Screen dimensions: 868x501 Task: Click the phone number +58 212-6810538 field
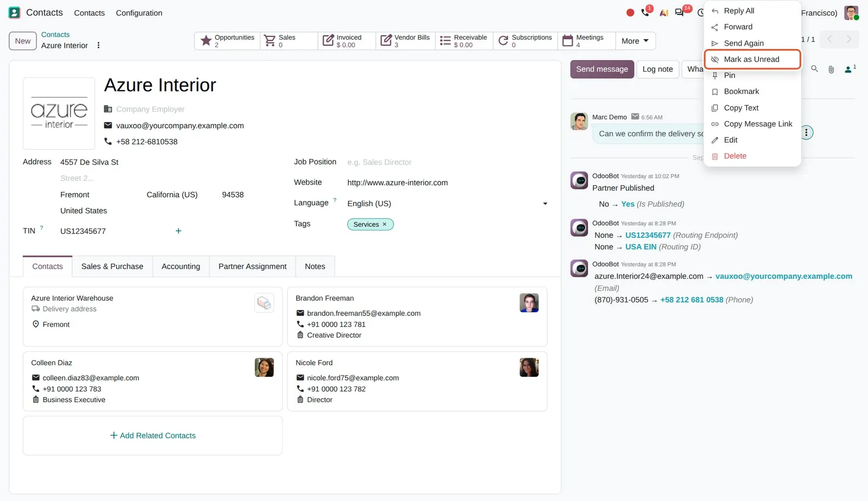coord(146,142)
